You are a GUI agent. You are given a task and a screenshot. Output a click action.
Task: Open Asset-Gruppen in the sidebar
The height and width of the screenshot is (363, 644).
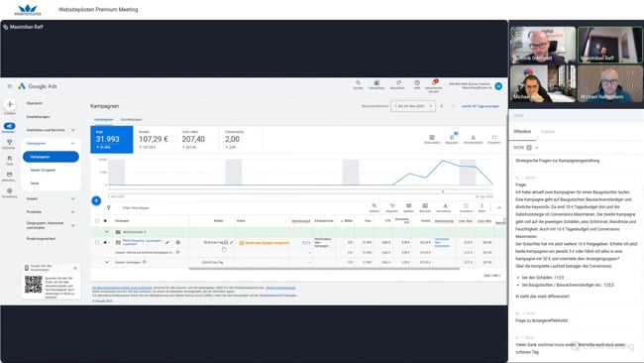[x=44, y=170]
